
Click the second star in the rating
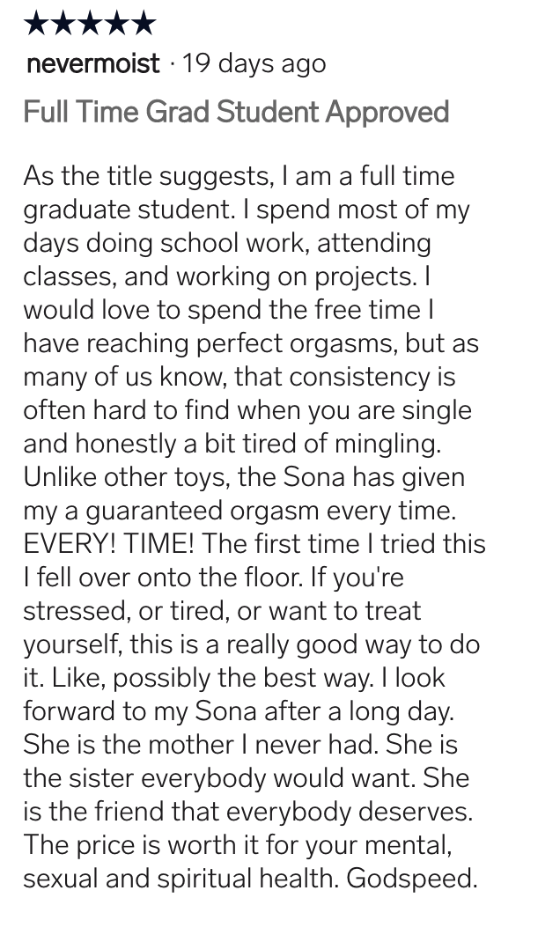[x=63, y=24]
